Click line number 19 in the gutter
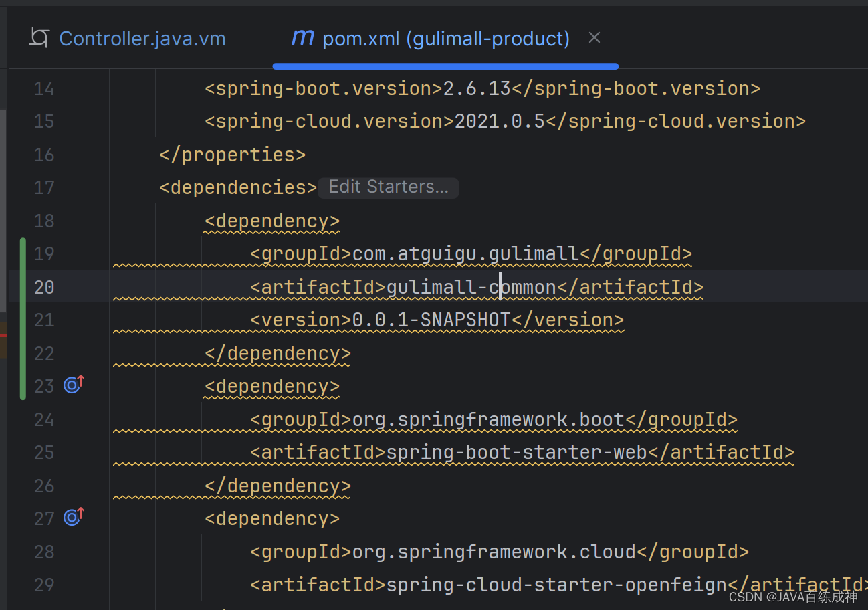The height and width of the screenshot is (610, 868). [x=44, y=254]
